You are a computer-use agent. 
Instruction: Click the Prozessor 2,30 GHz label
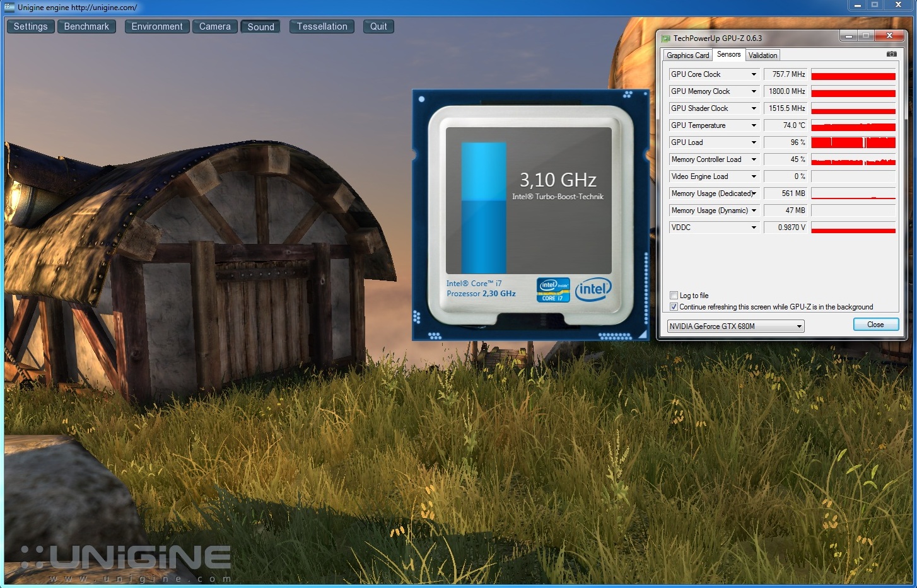coord(481,294)
